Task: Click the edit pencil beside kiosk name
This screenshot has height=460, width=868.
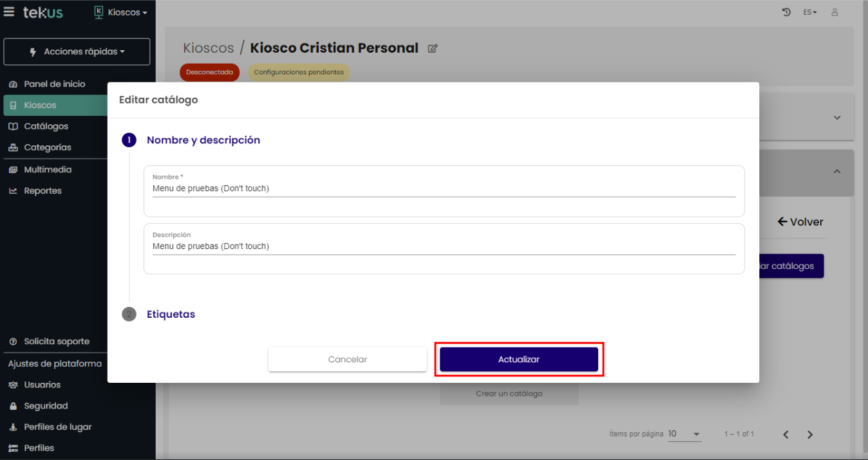Action: point(433,48)
